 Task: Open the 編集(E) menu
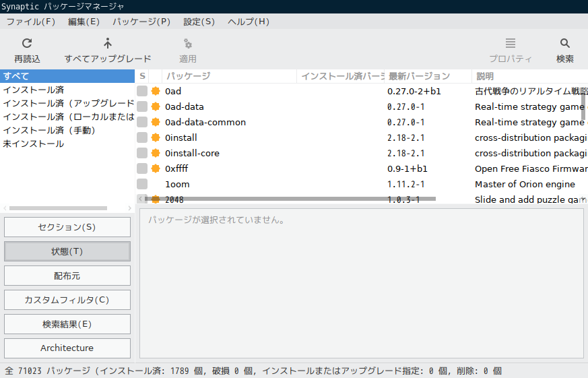coord(84,22)
